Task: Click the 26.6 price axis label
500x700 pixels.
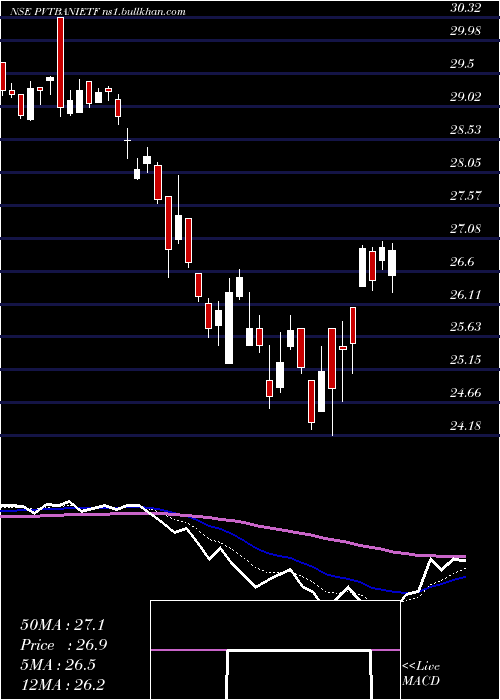Action: click(462, 262)
